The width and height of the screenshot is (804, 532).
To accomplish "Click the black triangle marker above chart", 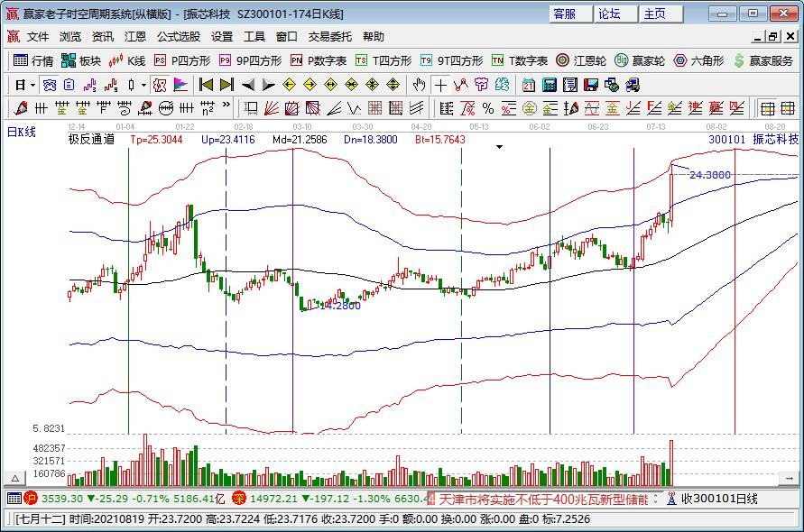I will click(499, 147).
